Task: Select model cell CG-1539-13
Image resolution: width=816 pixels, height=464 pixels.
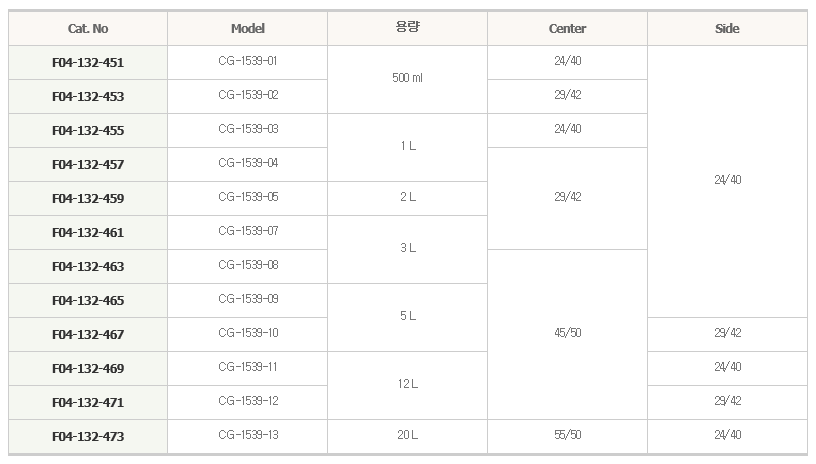Action: [x=248, y=435]
